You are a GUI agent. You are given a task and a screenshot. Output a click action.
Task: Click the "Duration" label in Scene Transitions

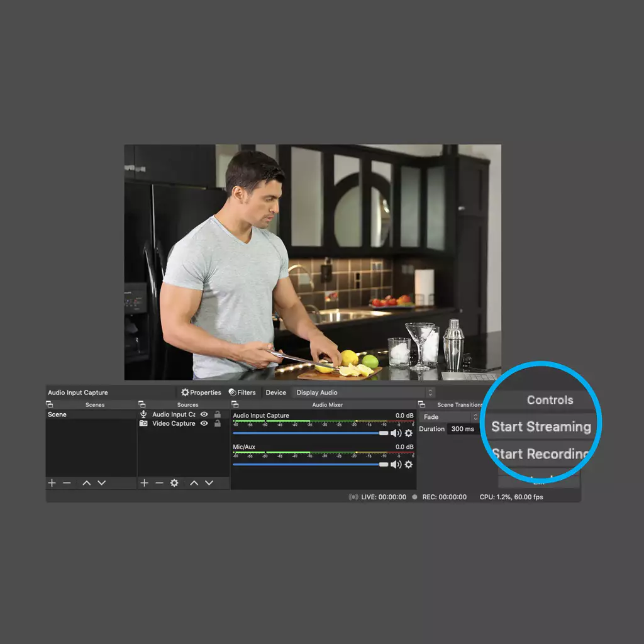point(431,429)
